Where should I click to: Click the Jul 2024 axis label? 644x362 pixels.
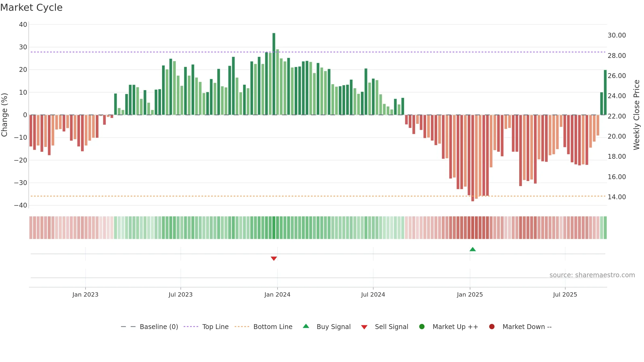click(x=373, y=295)
